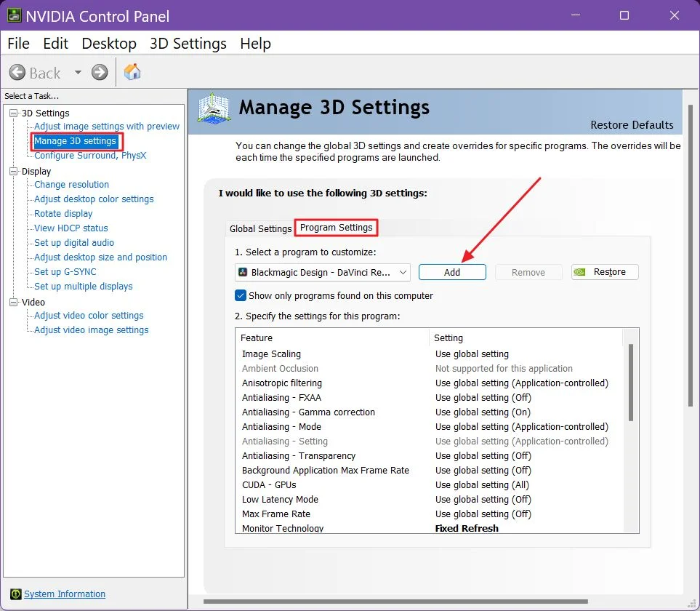The height and width of the screenshot is (611, 700).
Task: Open the Help menu
Action: [255, 44]
